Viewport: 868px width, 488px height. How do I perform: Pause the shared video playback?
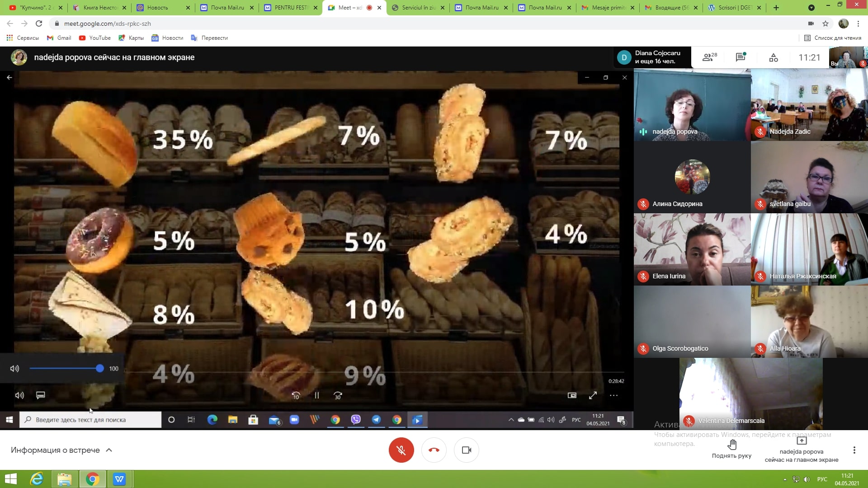click(x=317, y=395)
